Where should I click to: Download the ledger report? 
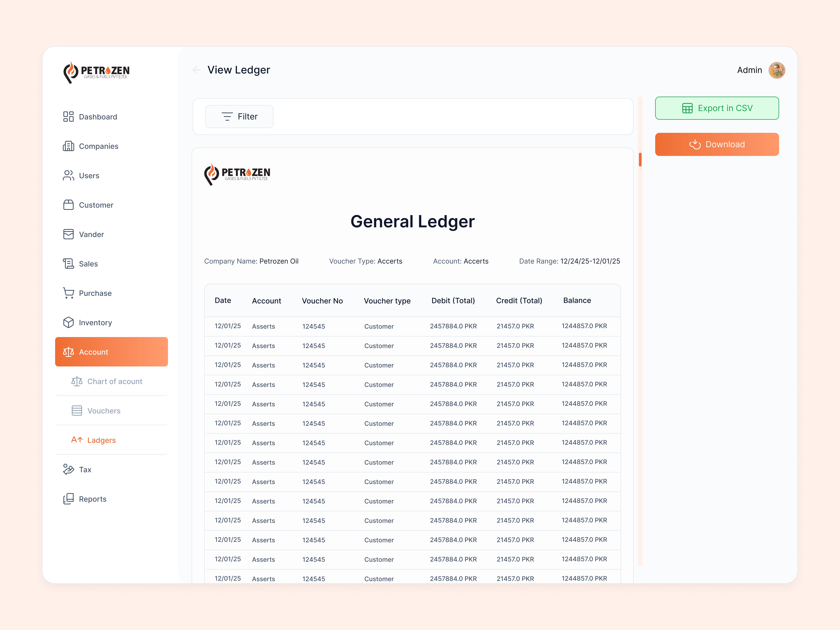(x=717, y=144)
